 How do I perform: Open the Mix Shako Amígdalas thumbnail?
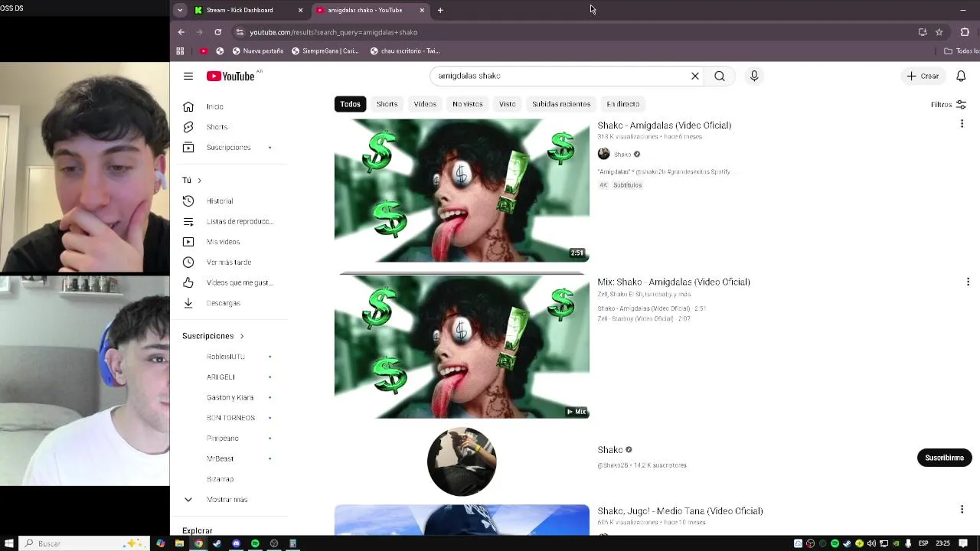click(x=462, y=346)
